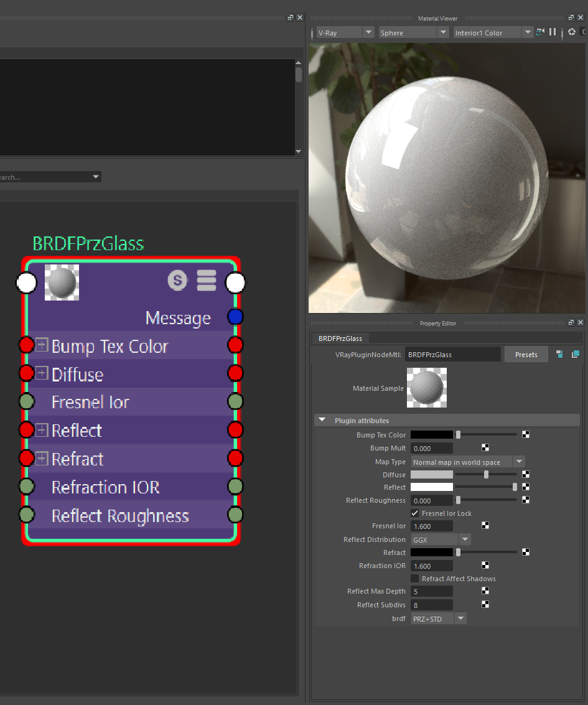Click the Bump Tex Color black swatch

click(432, 434)
